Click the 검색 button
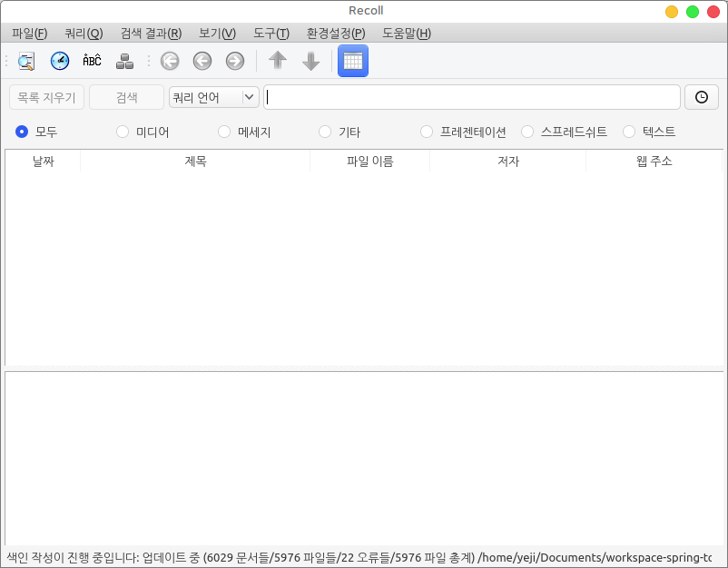 [x=126, y=97]
